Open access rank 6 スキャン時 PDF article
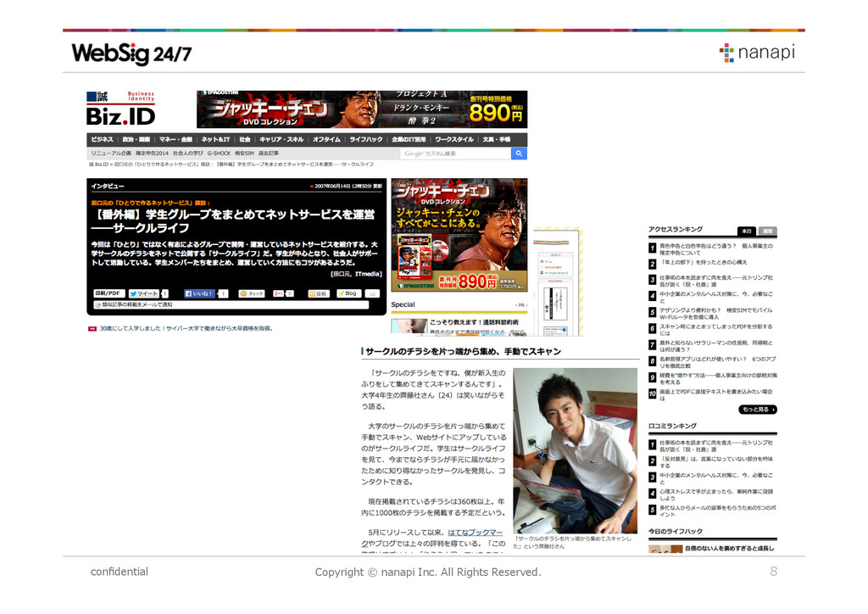This screenshot has height=614, width=868. (x=715, y=330)
